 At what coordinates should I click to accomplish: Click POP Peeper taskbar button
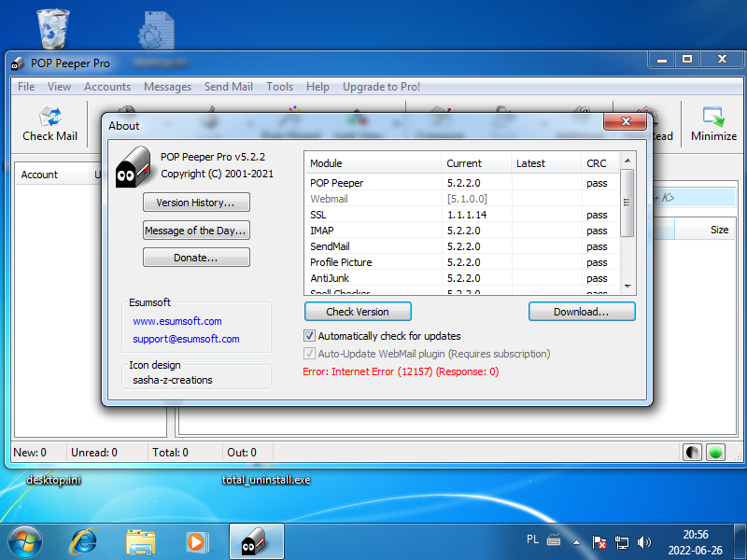(x=256, y=541)
